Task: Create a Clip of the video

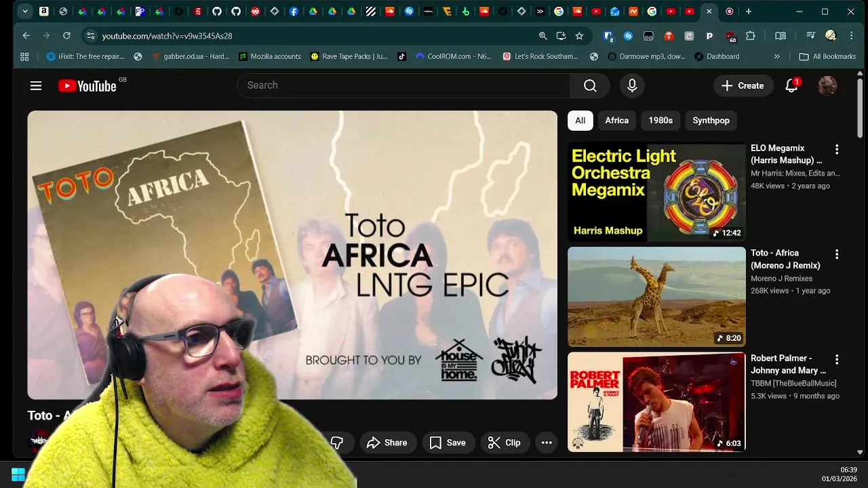Action: tap(505, 443)
